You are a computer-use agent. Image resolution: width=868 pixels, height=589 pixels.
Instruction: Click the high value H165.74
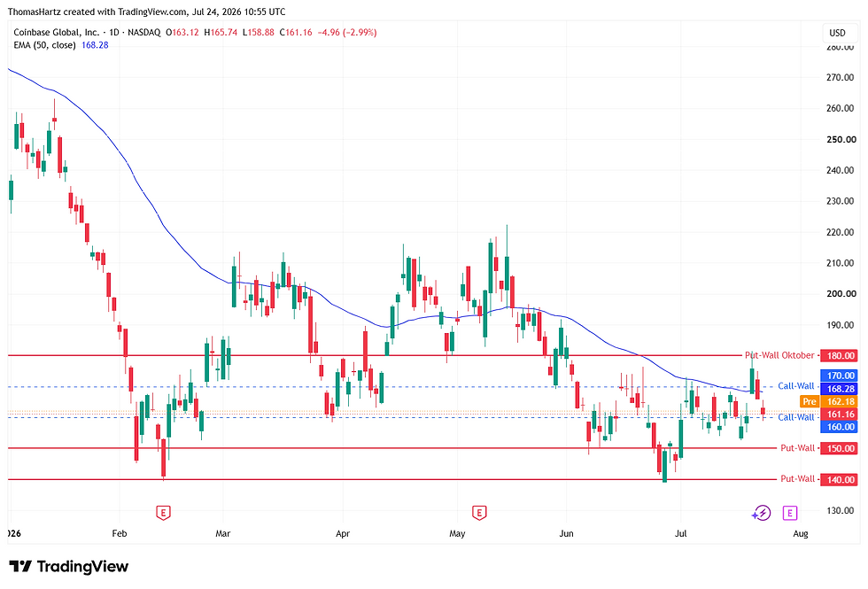[221, 33]
